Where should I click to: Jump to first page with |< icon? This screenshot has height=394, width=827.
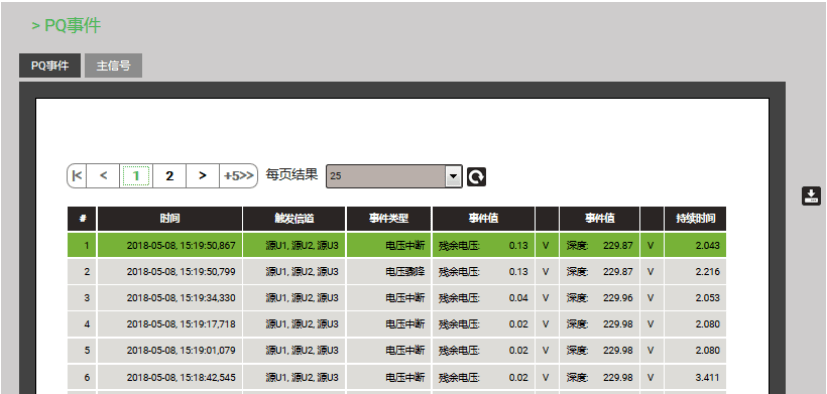[x=77, y=176]
